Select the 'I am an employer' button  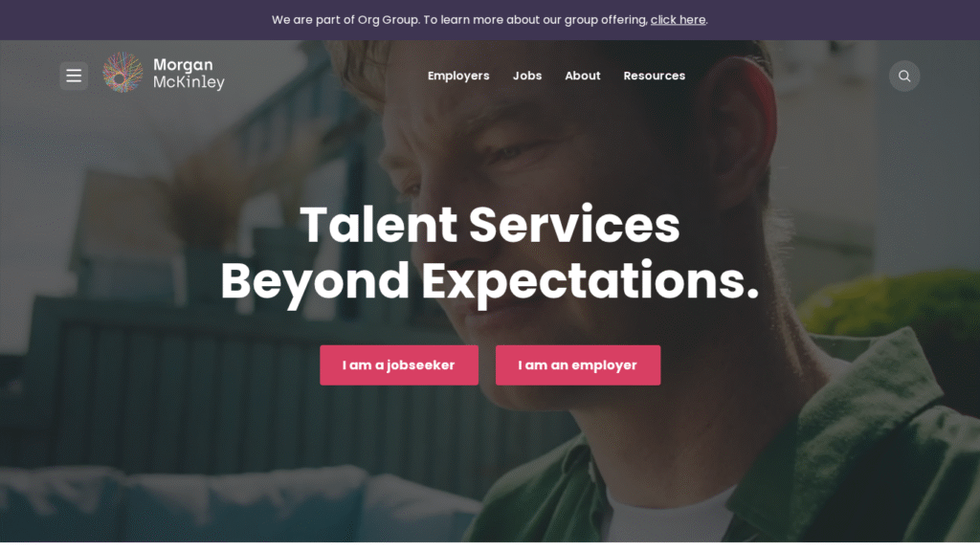point(577,365)
